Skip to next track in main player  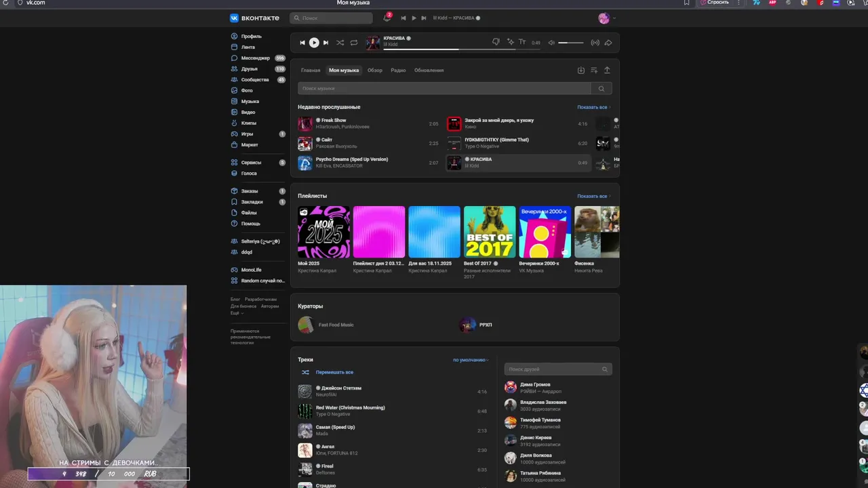(325, 43)
